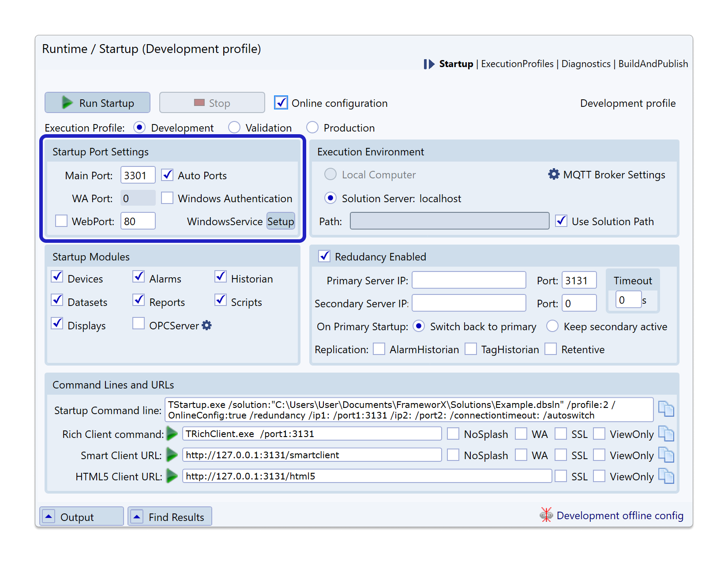Screen dimensions: 728x562
Task: Click the Primary Server IP field
Action: (x=469, y=280)
